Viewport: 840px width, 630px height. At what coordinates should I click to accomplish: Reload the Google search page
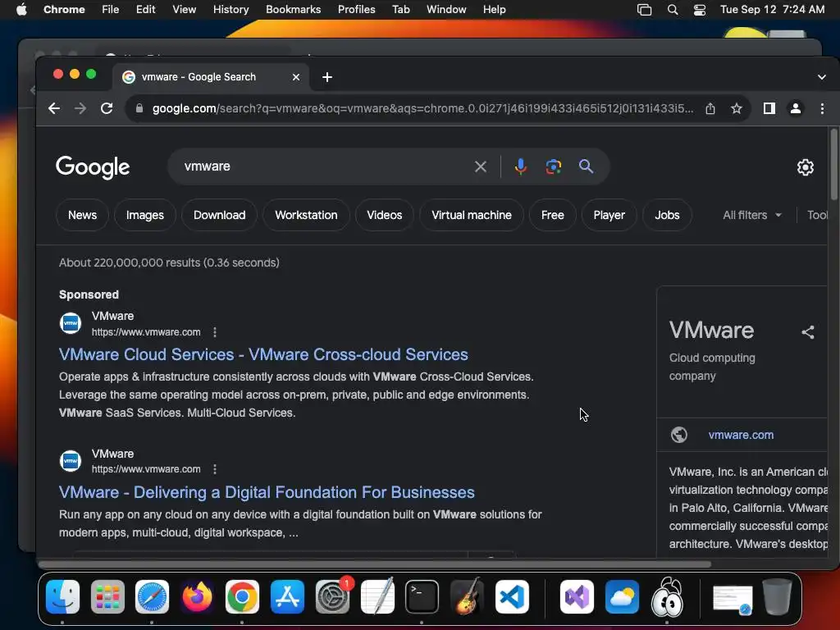[x=107, y=108]
